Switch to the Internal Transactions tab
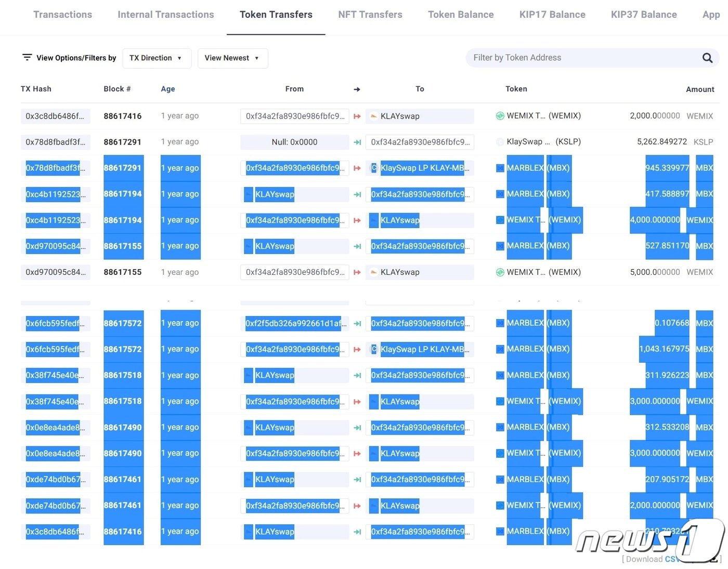Screen dimensions: 728x569 coord(166,15)
